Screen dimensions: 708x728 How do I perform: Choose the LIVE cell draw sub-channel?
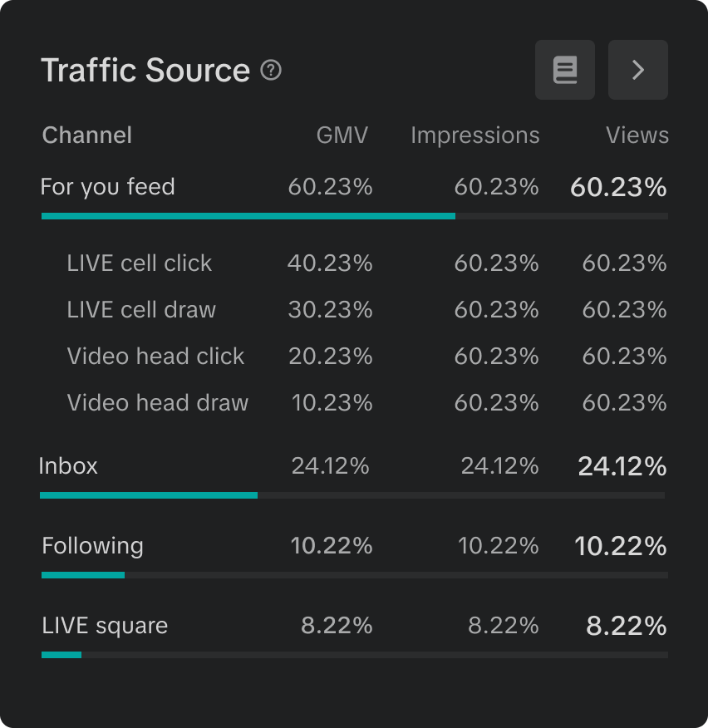point(141,310)
